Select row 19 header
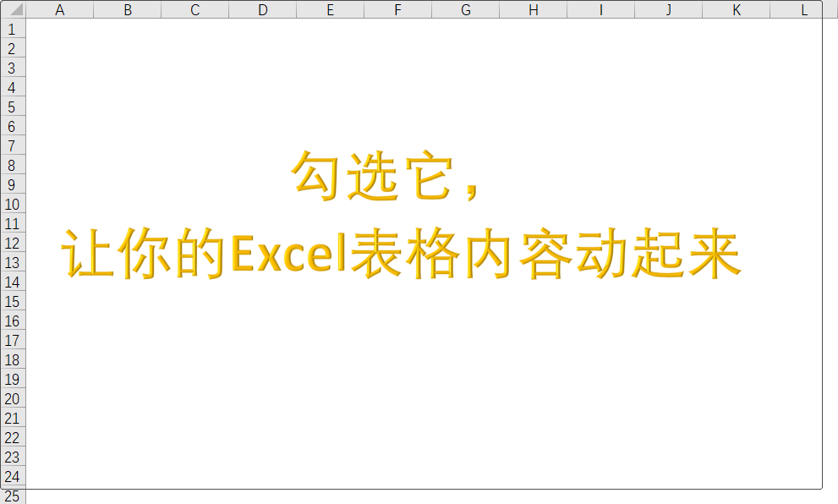 [x=13, y=379]
